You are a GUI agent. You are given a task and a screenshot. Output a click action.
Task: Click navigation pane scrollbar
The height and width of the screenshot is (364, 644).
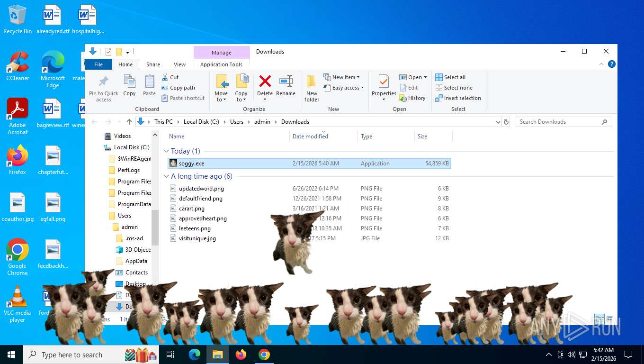point(155,227)
